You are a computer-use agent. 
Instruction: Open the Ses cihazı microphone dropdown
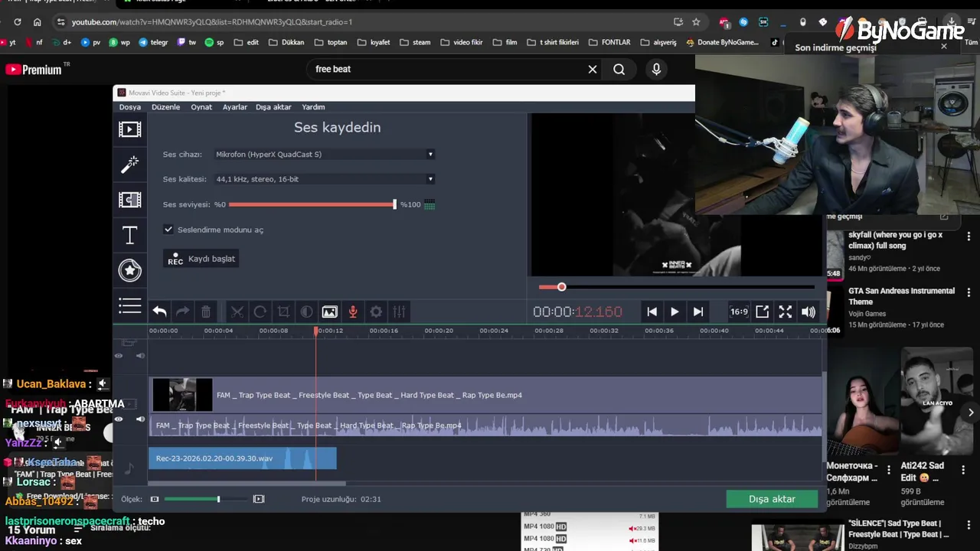(x=325, y=155)
